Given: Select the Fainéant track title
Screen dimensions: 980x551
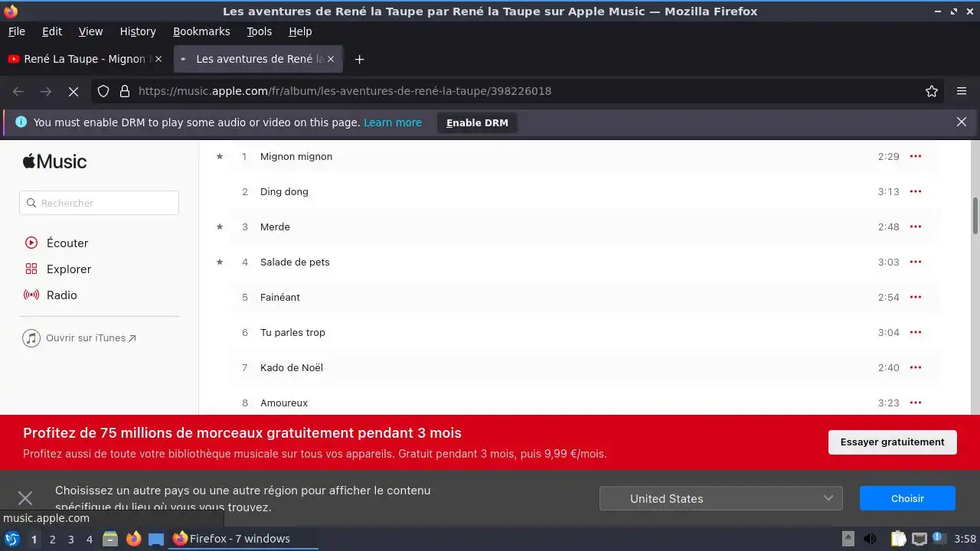Looking at the screenshot, I should pos(280,297).
